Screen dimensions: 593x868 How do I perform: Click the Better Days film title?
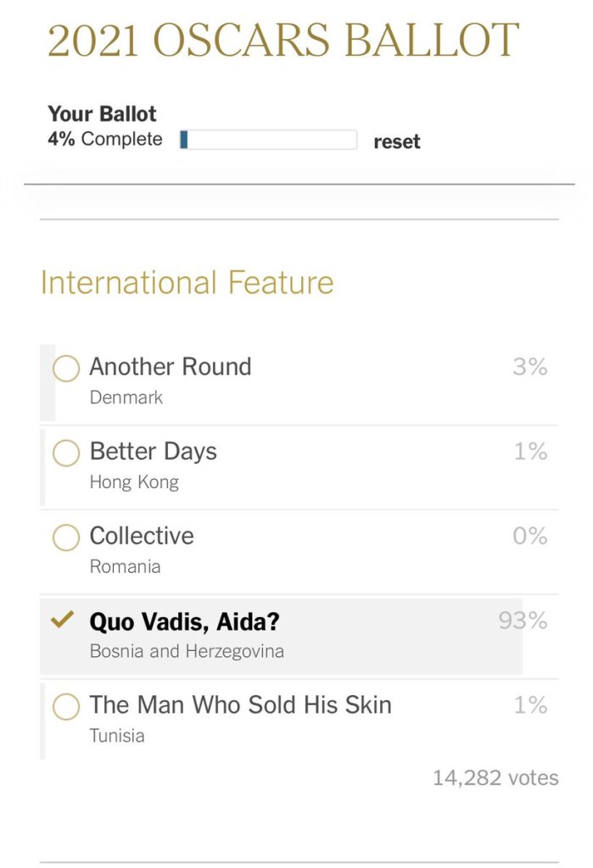154,452
